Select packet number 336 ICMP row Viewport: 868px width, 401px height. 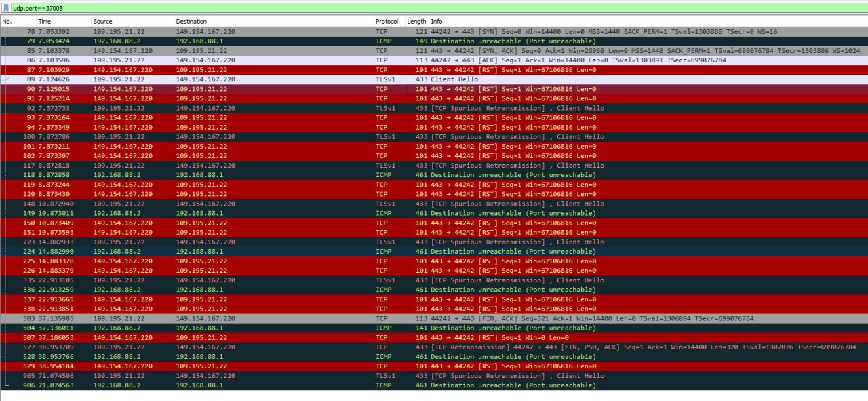(x=434, y=289)
